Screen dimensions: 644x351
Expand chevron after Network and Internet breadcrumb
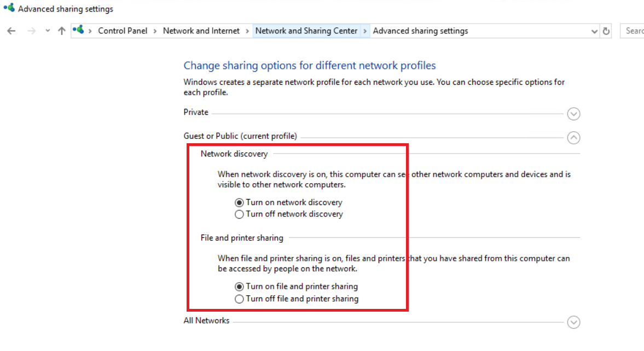[x=247, y=31]
